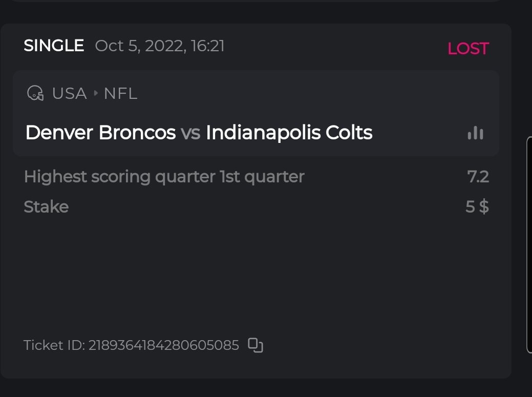Click the SINGLE bet type label
The height and width of the screenshot is (397, 532).
tap(54, 46)
